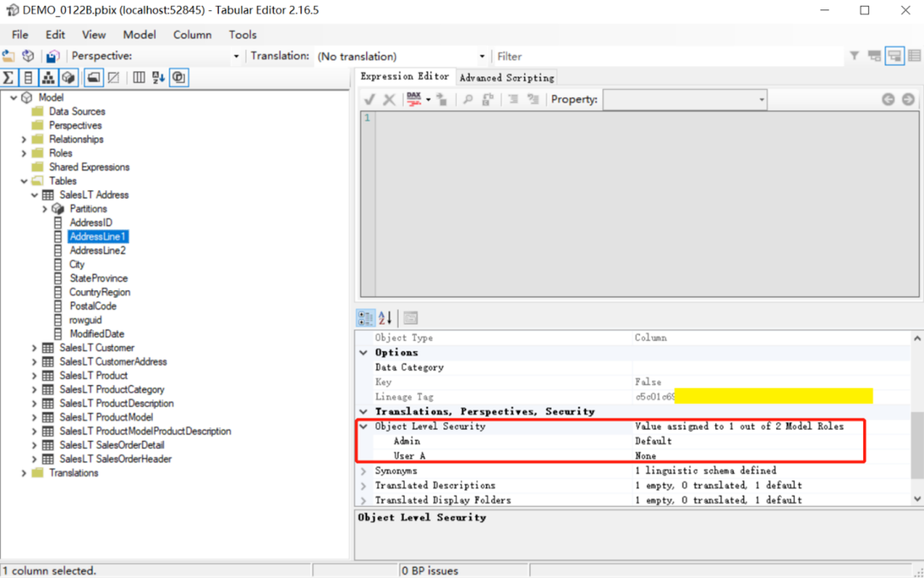This screenshot has height=578, width=924.
Task: Toggle show measures sigma button
Action: click(x=9, y=77)
